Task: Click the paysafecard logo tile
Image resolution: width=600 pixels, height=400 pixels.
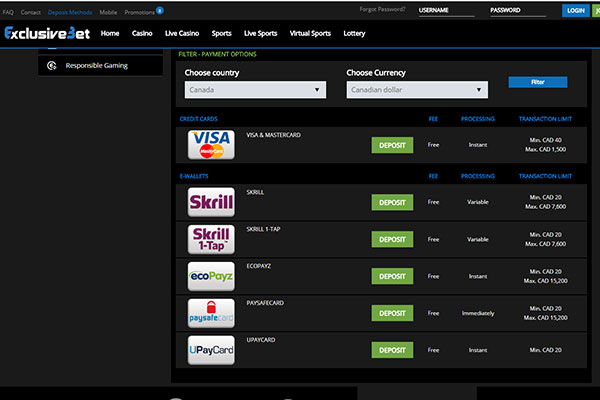Action: 211,313
